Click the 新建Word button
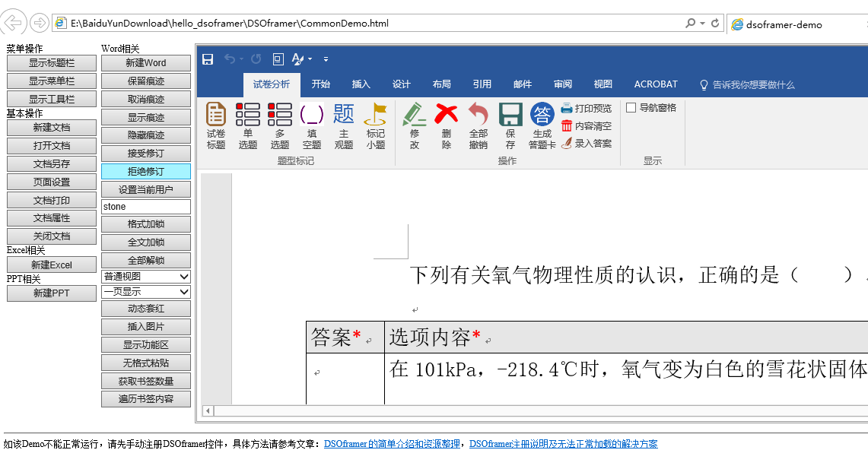This screenshot has width=868, height=450. [146, 63]
